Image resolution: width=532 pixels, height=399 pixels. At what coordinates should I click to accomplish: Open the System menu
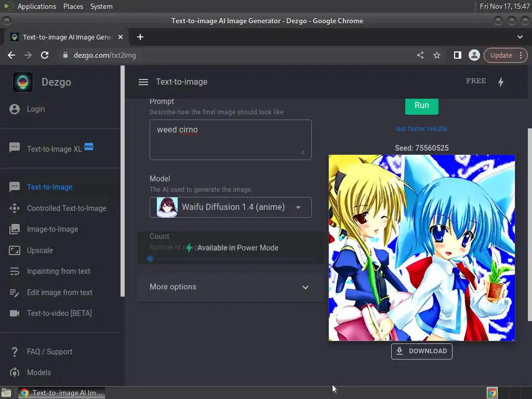tap(101, 6)
